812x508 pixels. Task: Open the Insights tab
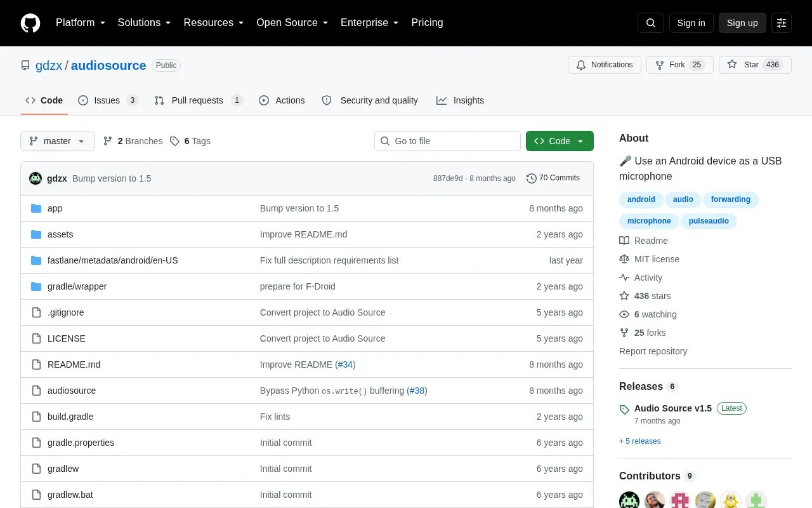(460, 100)
